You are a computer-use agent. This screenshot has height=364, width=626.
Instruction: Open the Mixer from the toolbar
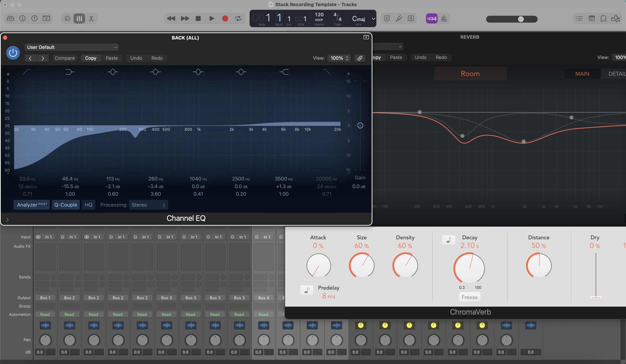79,18
